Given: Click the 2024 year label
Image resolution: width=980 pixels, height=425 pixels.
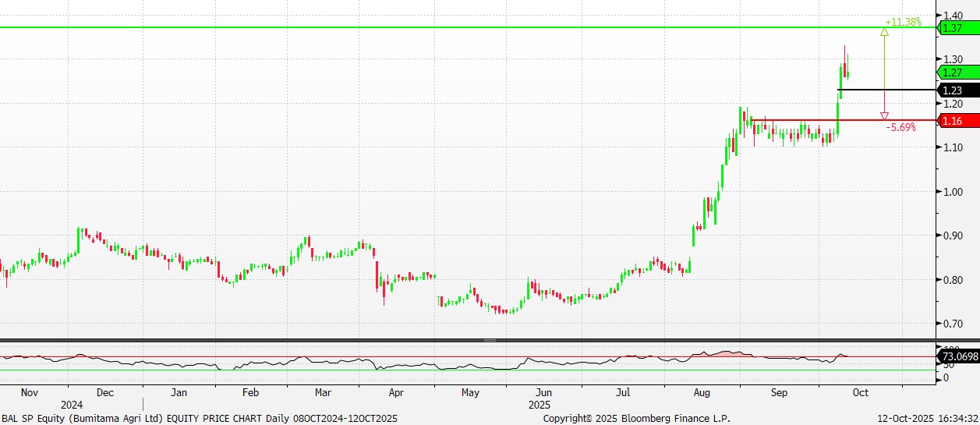Looking at the screenshot, I should tap(72, 406).
